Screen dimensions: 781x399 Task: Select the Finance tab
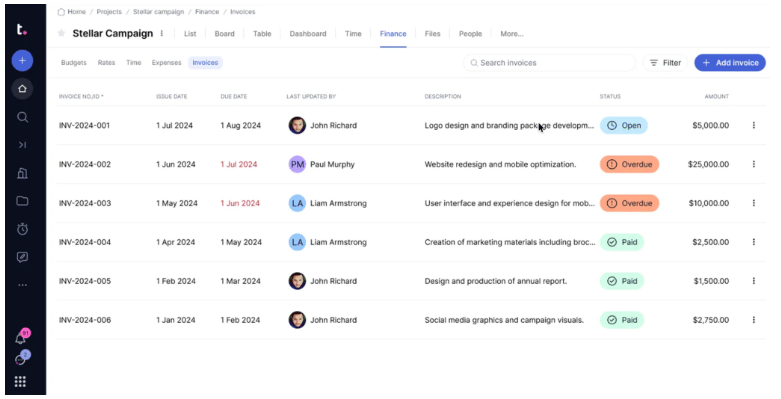[393, 34]
